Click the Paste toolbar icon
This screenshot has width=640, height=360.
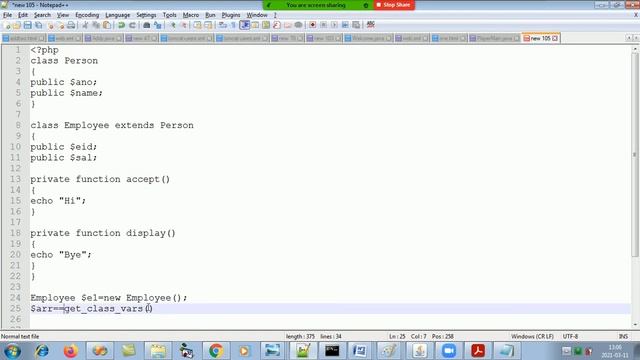coord(107,25)
